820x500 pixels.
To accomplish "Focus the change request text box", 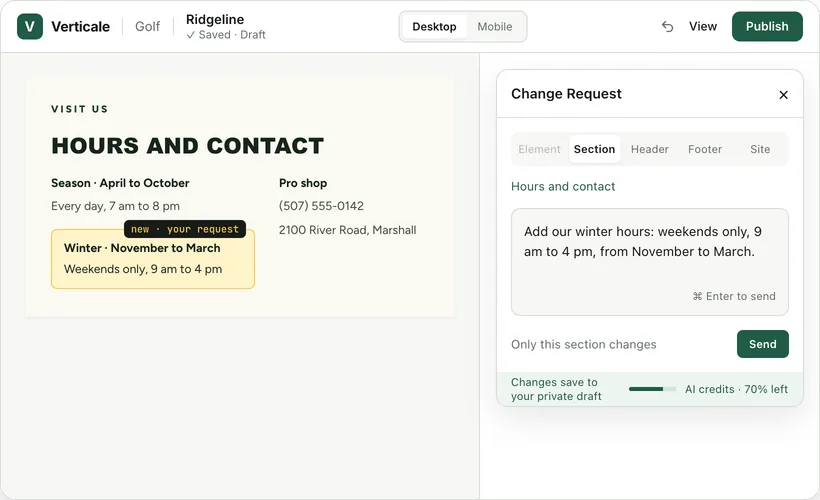I will click(x=650, y=262).
